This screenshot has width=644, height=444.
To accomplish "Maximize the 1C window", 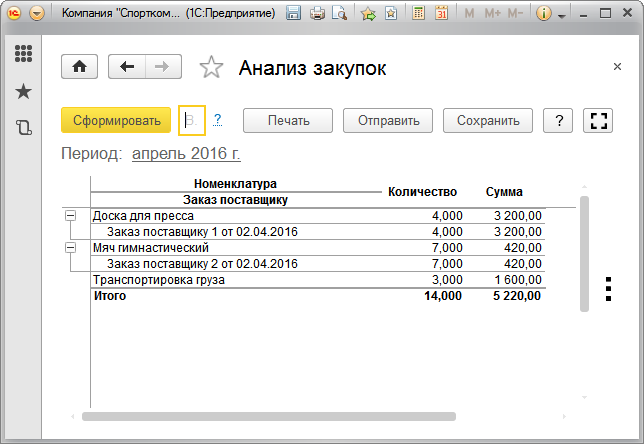I will [605, 14].
